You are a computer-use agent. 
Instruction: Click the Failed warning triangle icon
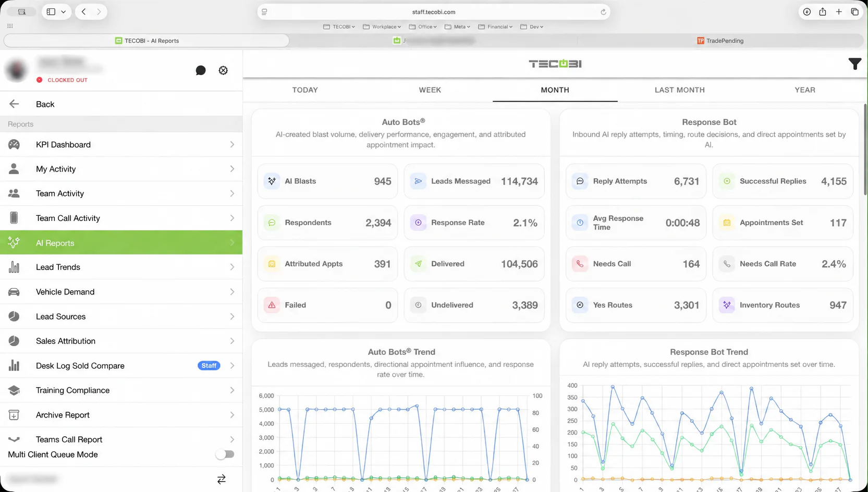pos(272,305)
